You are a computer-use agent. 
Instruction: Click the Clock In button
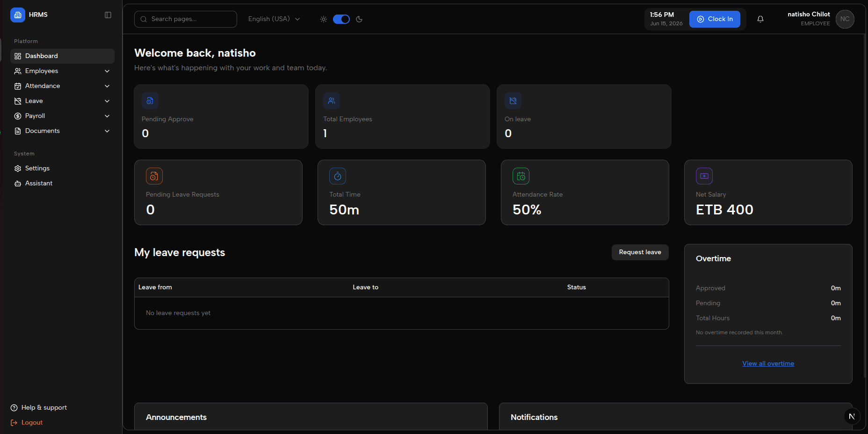coord(715,19)
